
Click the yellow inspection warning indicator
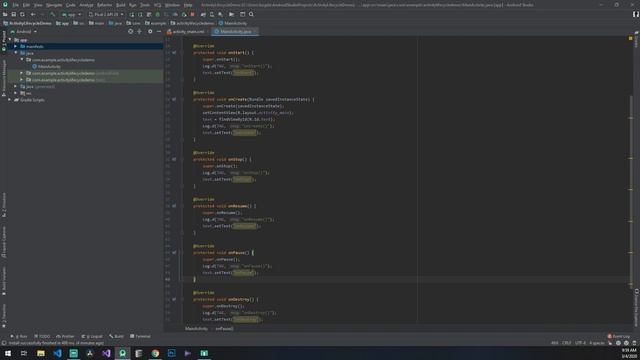[x=631, y=38]
